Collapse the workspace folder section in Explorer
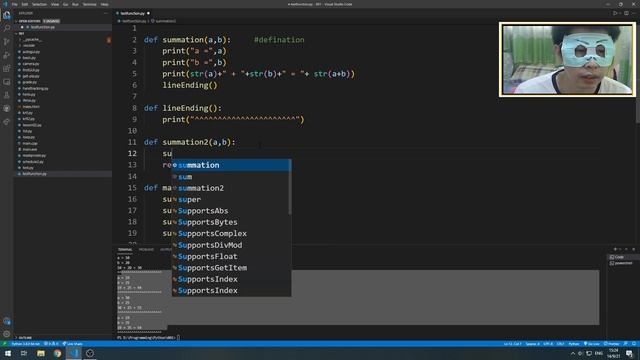 coord(20,33)
